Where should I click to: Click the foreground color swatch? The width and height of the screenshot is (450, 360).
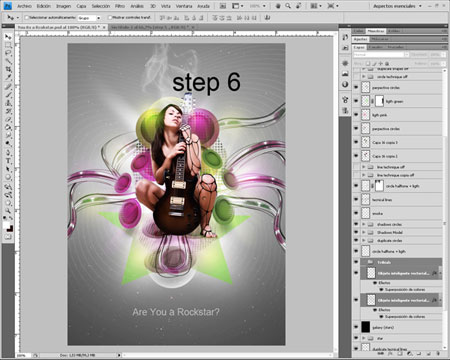(x=6, y=225)
